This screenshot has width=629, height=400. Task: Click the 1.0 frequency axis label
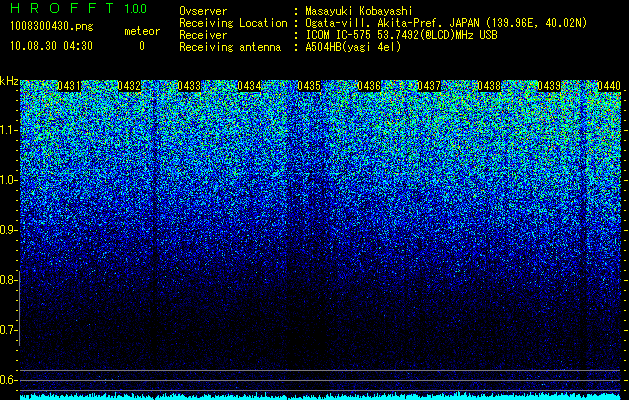click(x=8, y=181)
